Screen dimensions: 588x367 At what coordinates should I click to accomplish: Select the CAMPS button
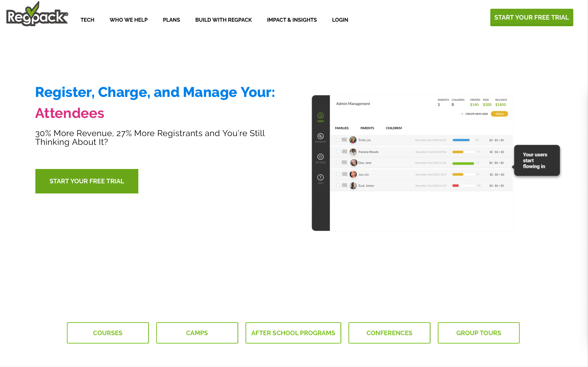click(197, 333)
